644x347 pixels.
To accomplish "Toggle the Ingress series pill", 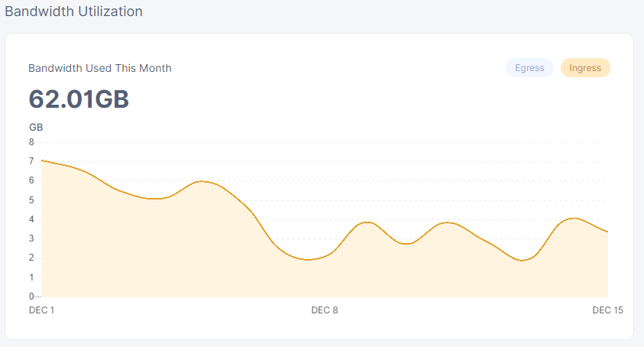I will [585, 68].
